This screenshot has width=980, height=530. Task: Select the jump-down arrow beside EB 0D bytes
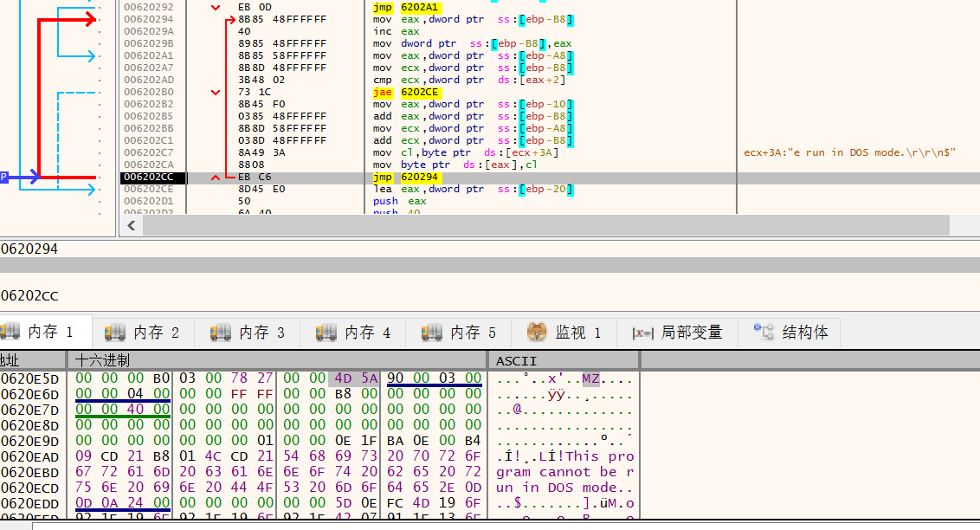click(x=216, y=8)
